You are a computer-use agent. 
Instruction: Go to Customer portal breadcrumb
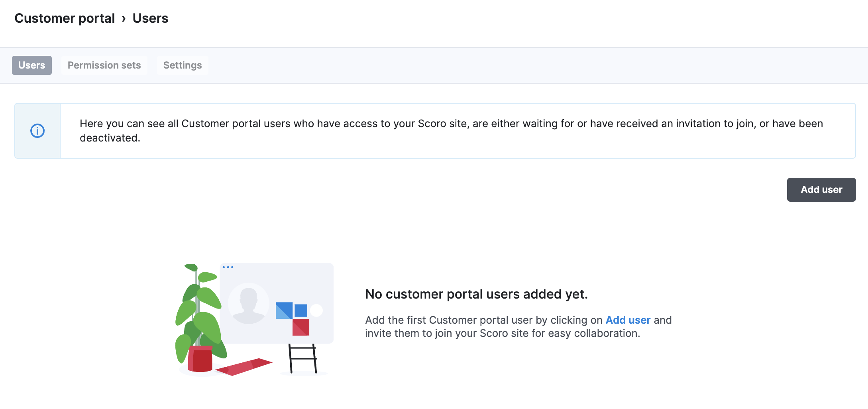pyautogui.click(x=65, y=18)
